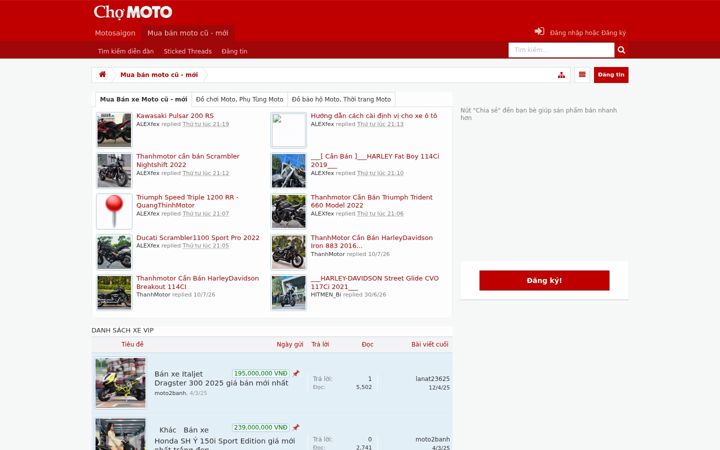Open Motosaigon nav item
The image size is (720, 450).
[x=115, y=33]
